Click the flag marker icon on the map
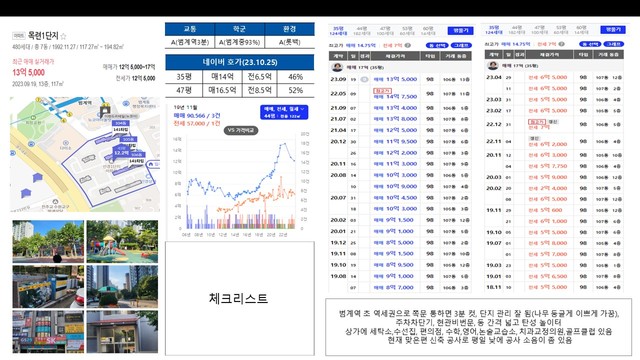 click(105, 110)
